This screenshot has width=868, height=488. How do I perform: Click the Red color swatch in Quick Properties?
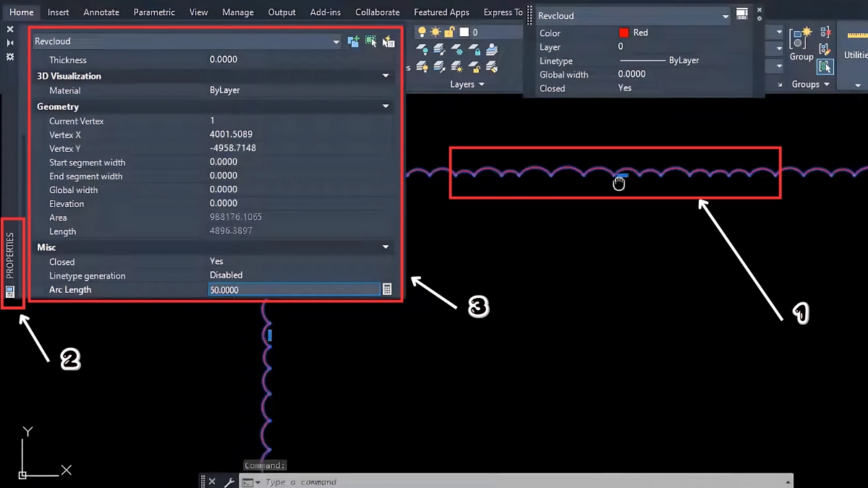pyautogui.click(x=624, y=33)
